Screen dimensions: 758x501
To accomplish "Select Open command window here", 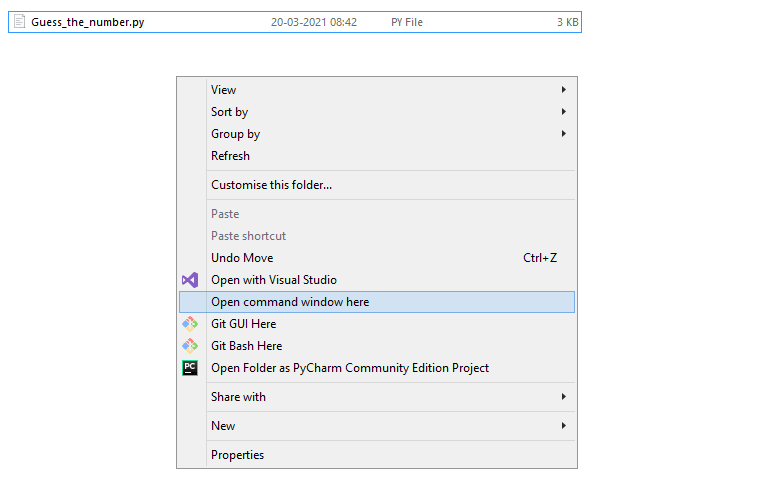I will pos(377,302).
